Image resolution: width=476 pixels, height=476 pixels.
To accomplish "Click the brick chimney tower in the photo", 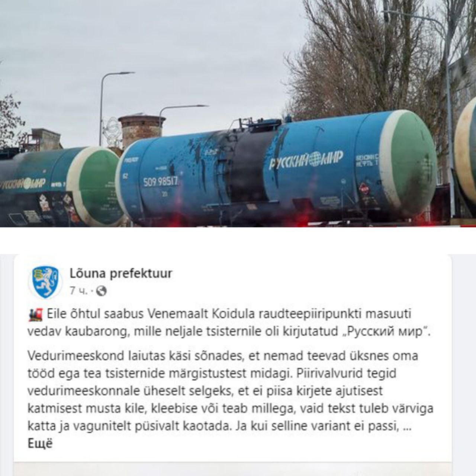I will (142, 130).
